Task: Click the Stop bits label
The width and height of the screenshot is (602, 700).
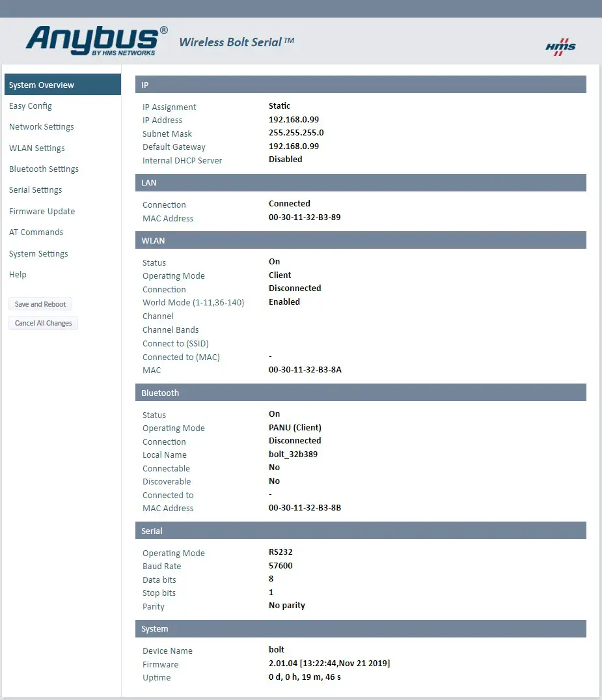Action: 159,593
